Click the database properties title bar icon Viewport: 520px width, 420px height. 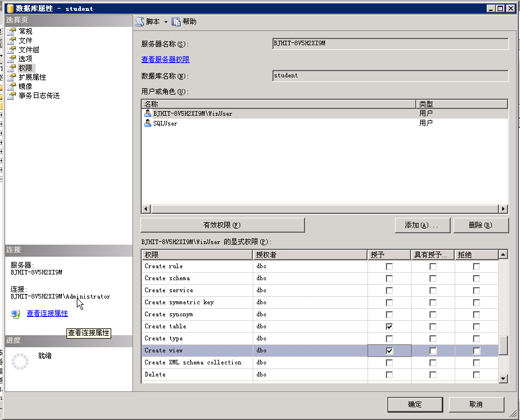pos(10,9)
